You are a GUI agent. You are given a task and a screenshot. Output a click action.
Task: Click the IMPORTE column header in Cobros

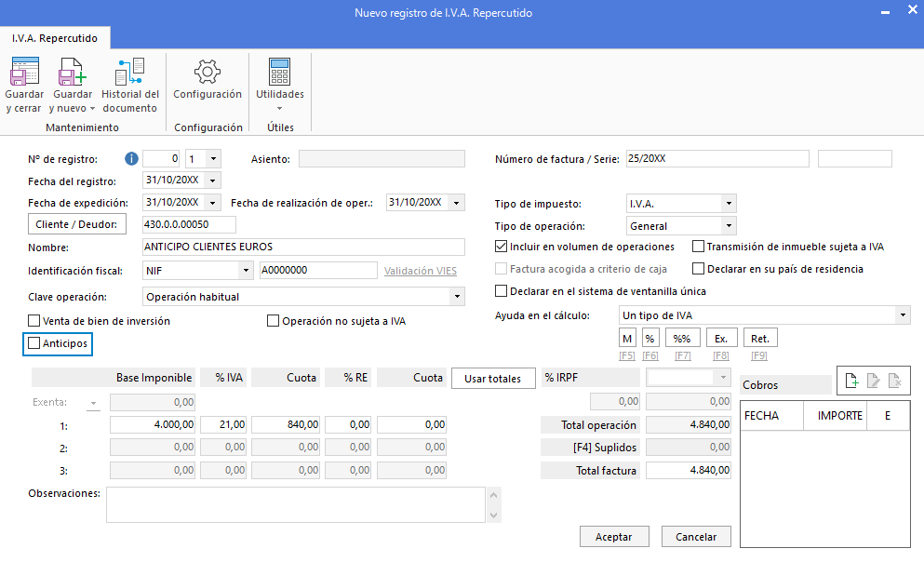(836, 416)
